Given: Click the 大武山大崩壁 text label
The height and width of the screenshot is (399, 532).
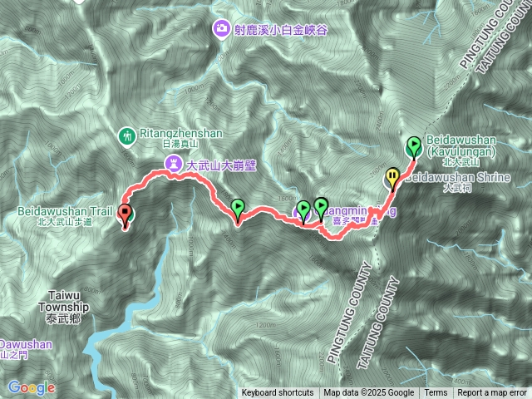Looking at the screenshot, I should pyautogui.click(x=221, y=165).
